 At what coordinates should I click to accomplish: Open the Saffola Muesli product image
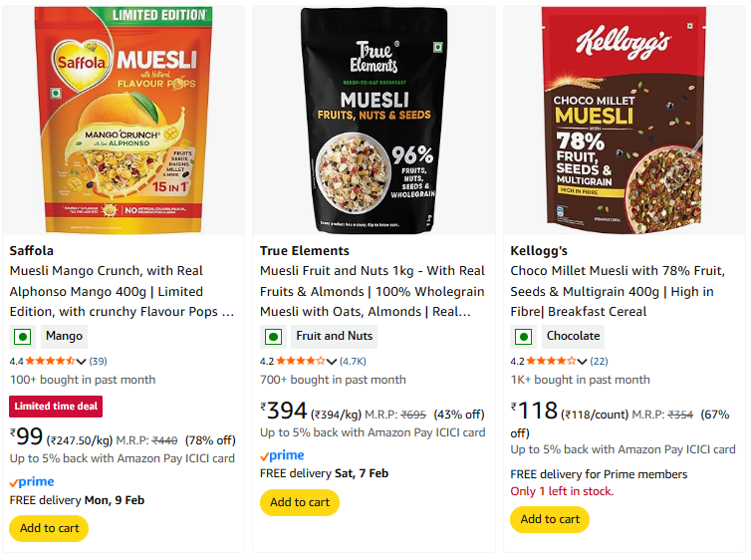[125, 120]
